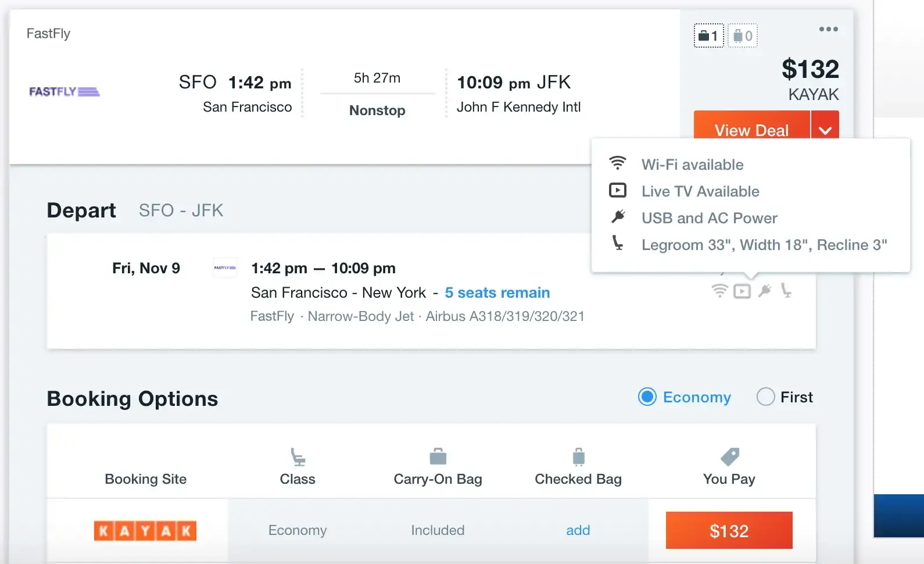Viewport: 924px width, 564px height.
Task: Click the View Deal button
Action: [751, 129]
